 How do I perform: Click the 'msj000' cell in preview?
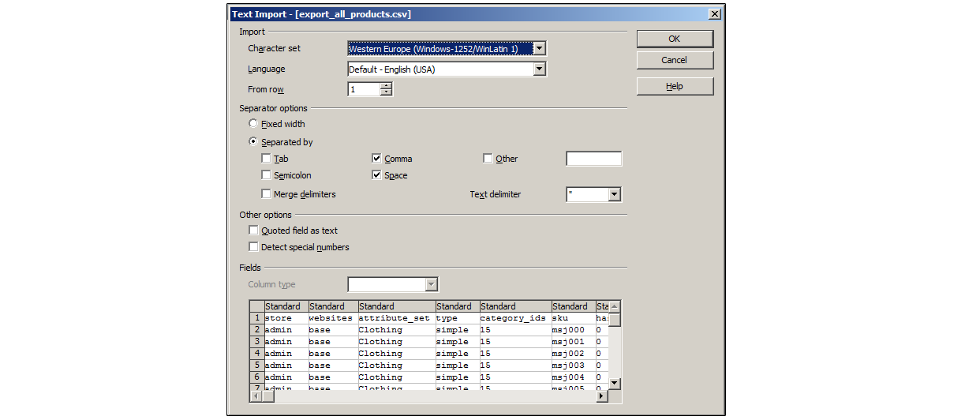[x=572, y=330]
